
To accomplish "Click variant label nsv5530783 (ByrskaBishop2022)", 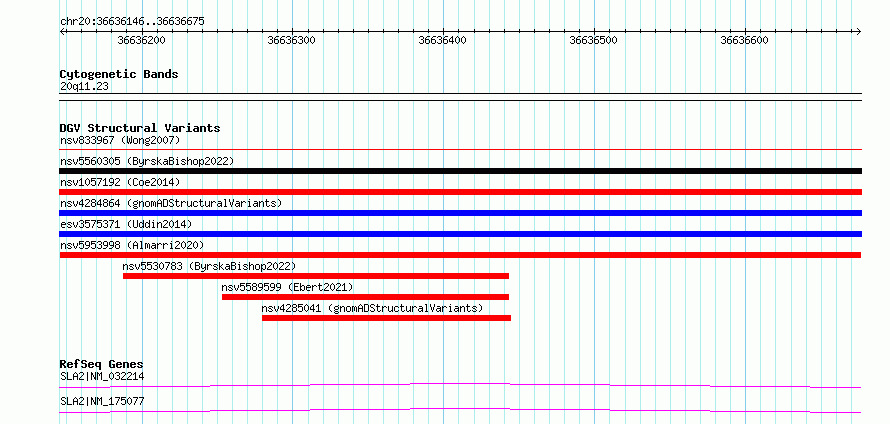I will pyautogui.click(x=209, y=266).
